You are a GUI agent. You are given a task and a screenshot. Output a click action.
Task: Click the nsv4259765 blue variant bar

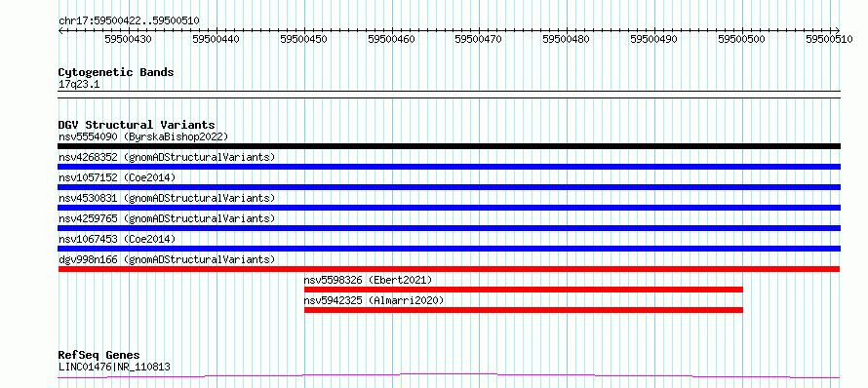449,228
